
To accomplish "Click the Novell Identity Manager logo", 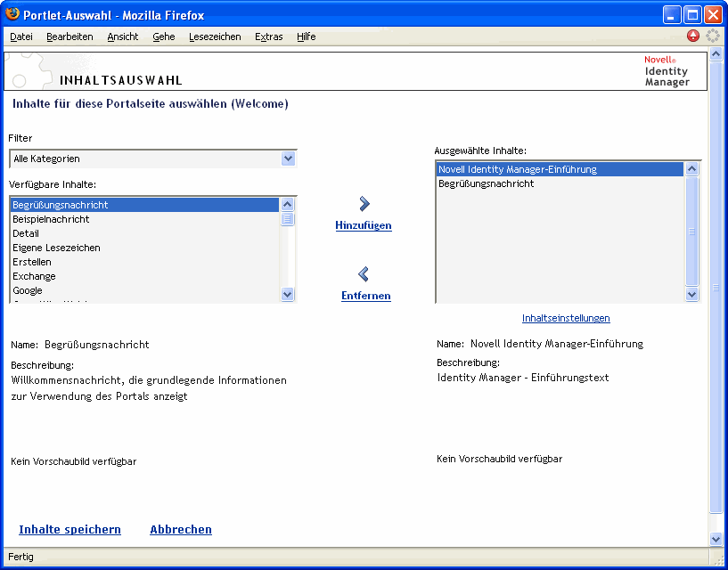I will tap(667, 71).
